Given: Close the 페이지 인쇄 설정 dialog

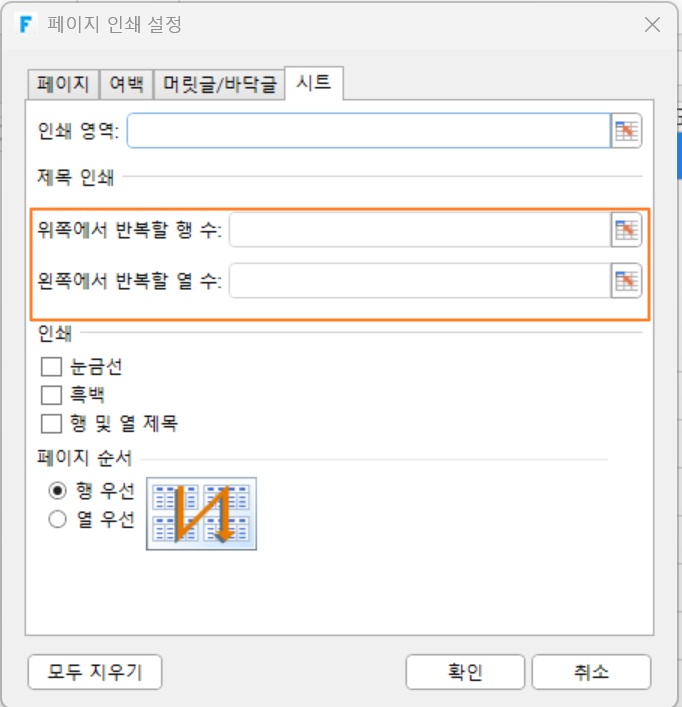Looking at the screenshot, I should [x=652, y=24].
